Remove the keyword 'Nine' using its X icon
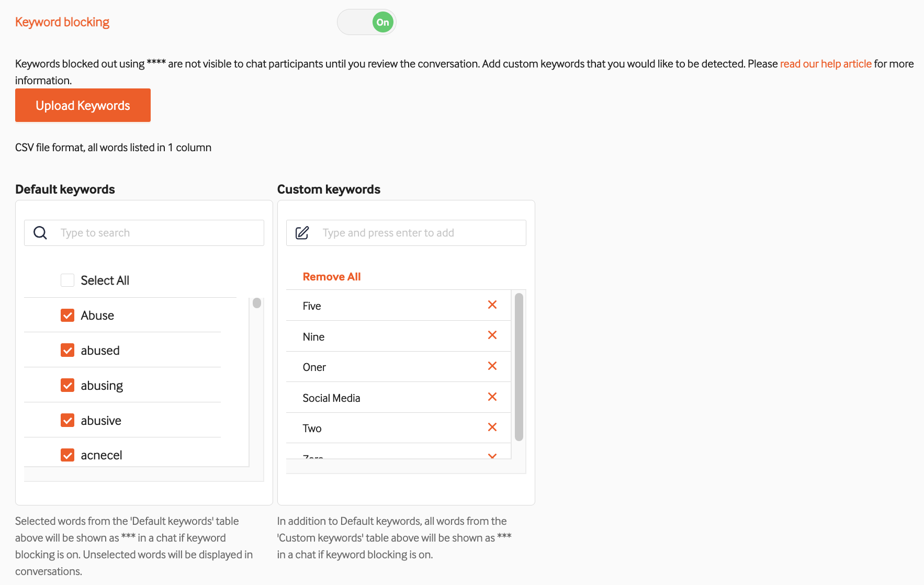 tap(492, 335)
